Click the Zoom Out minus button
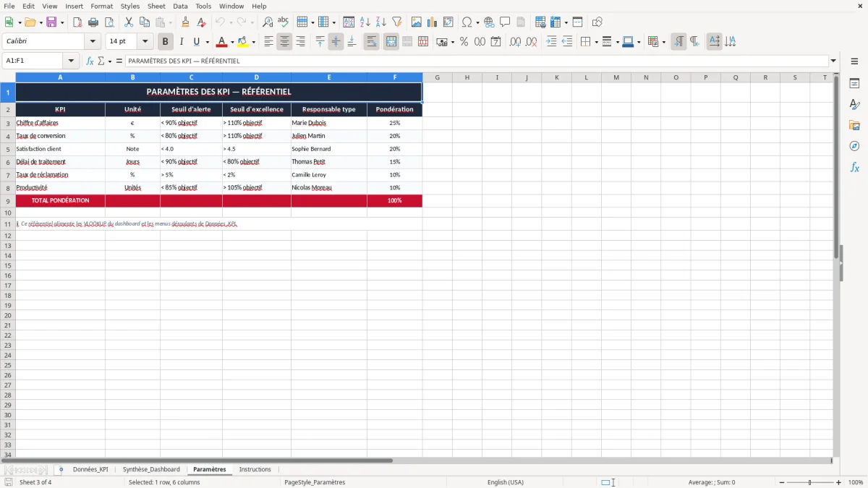Viewport: 868px width, 488px height. (782, 482)
